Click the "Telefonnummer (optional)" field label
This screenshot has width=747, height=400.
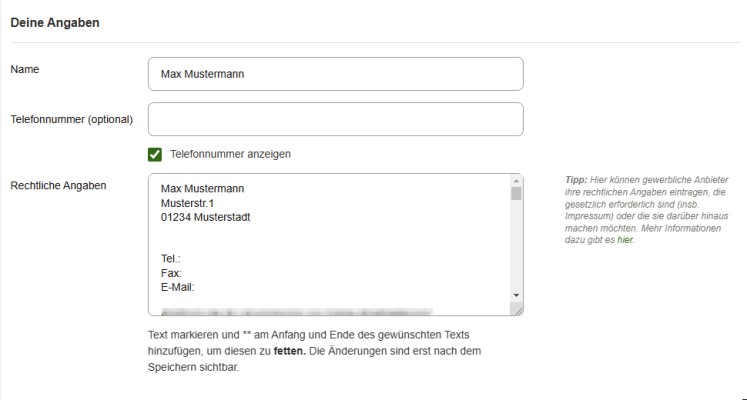(x=72, y=121)
